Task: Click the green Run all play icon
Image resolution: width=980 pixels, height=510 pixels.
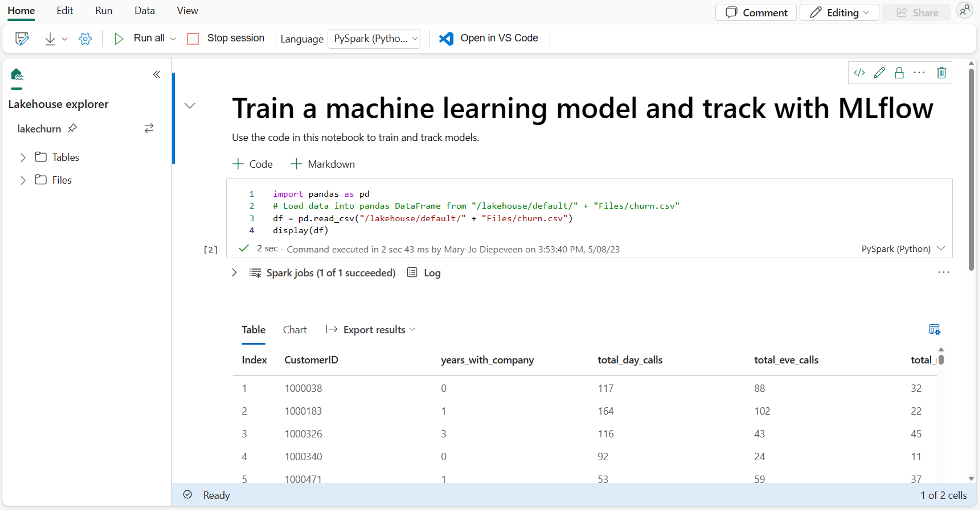Action: point(119,38)
